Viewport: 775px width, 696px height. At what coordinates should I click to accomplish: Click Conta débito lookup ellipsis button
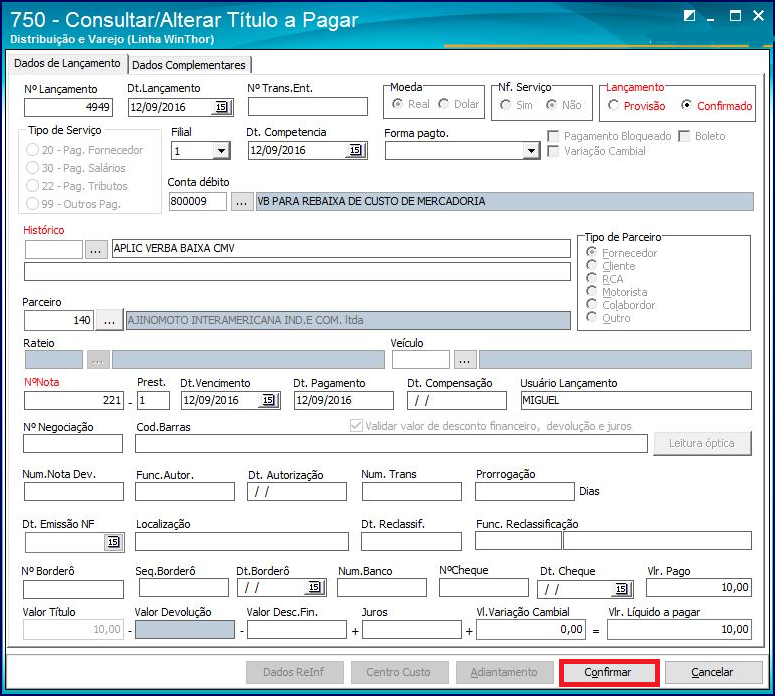(242, 202)
